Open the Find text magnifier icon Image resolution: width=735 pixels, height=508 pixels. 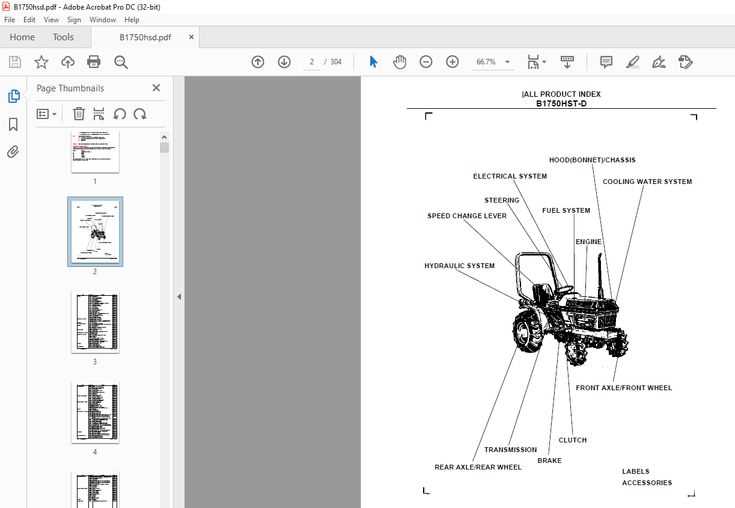121,62
